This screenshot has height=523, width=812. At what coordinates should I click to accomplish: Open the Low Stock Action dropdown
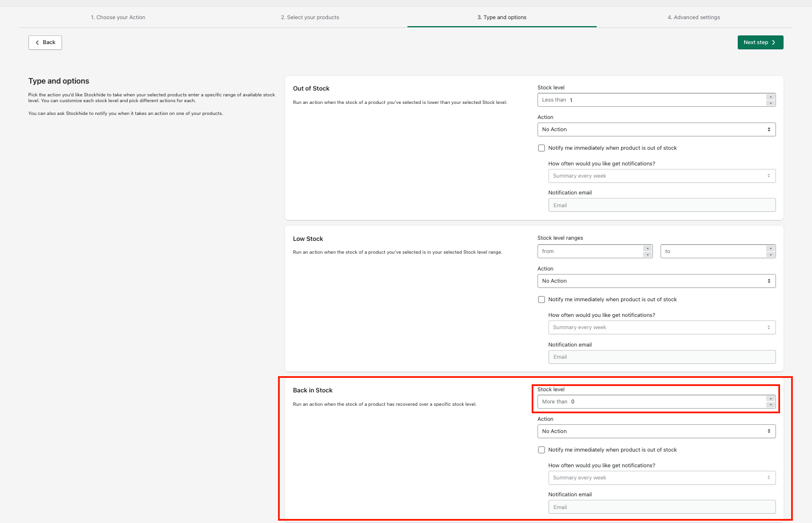(x=656, y=281)
